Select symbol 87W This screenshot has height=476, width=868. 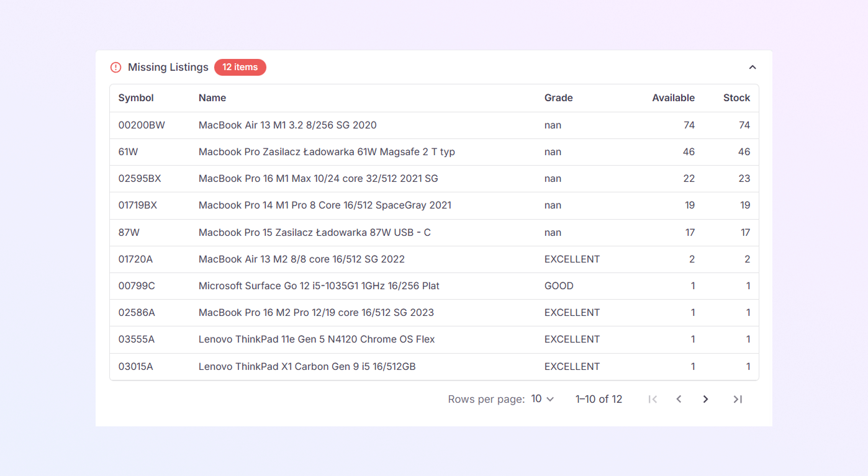(129, 233)
